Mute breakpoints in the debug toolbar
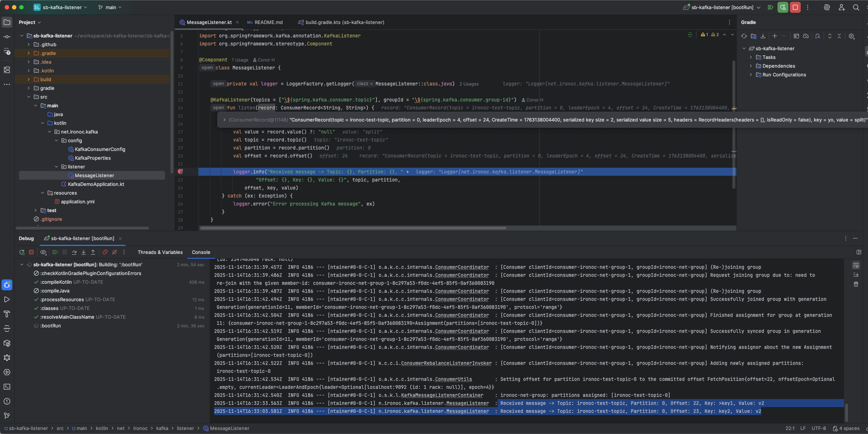The image size is (868, 434). pos(114,252)
